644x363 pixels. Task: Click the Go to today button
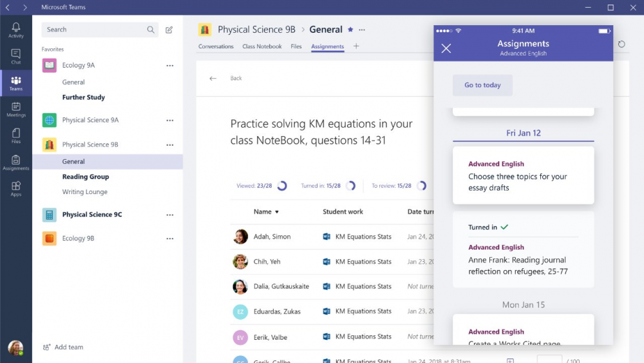click(482, 85)
